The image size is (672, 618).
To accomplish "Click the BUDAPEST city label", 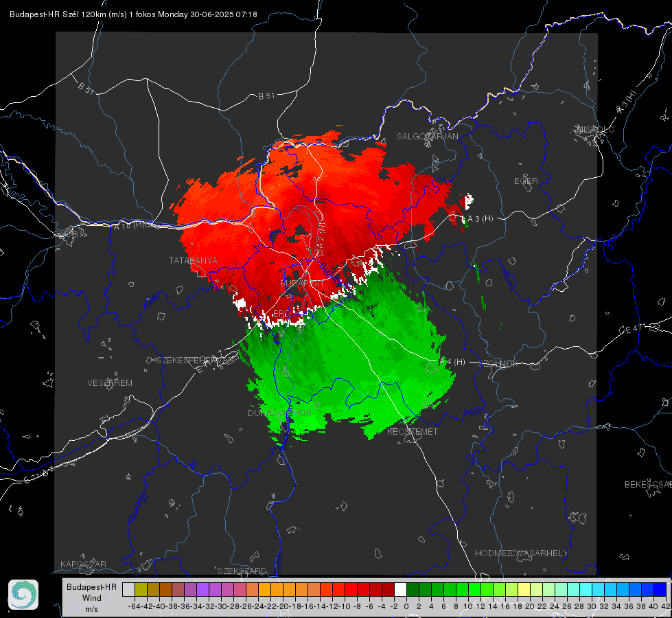I will click(302, 283).
